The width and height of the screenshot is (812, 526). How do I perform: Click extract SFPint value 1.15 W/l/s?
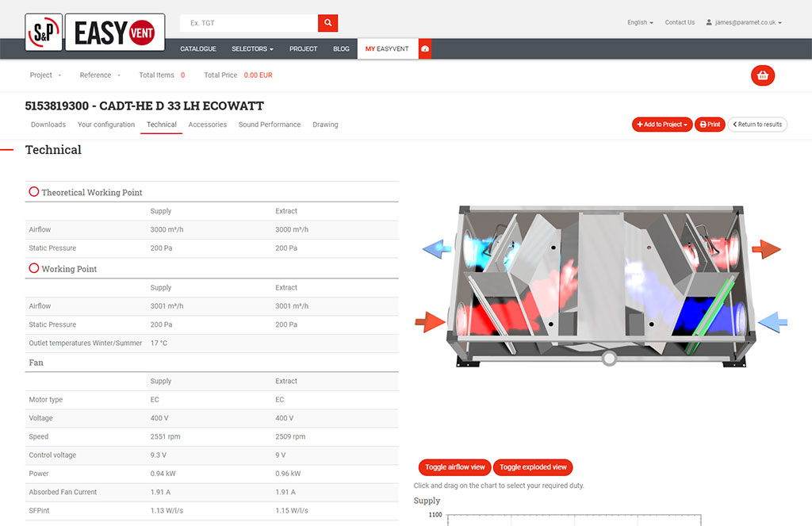(x=292, y=510)
